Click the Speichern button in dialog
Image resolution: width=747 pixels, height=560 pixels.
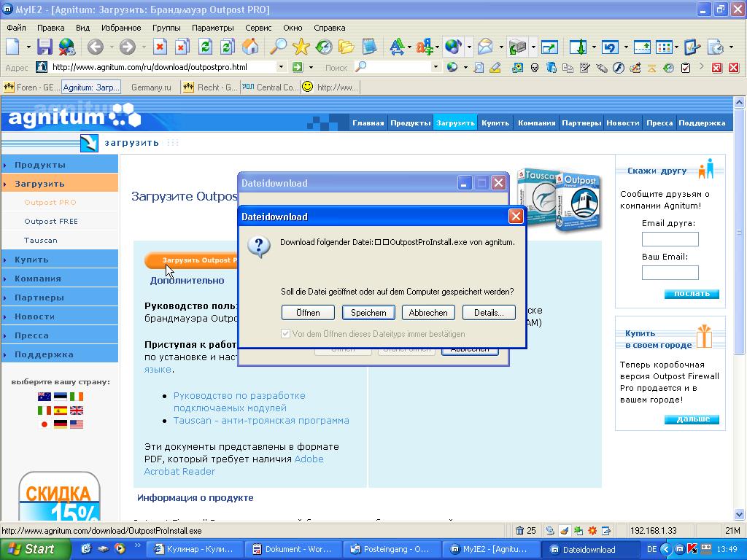pos(368,313)
